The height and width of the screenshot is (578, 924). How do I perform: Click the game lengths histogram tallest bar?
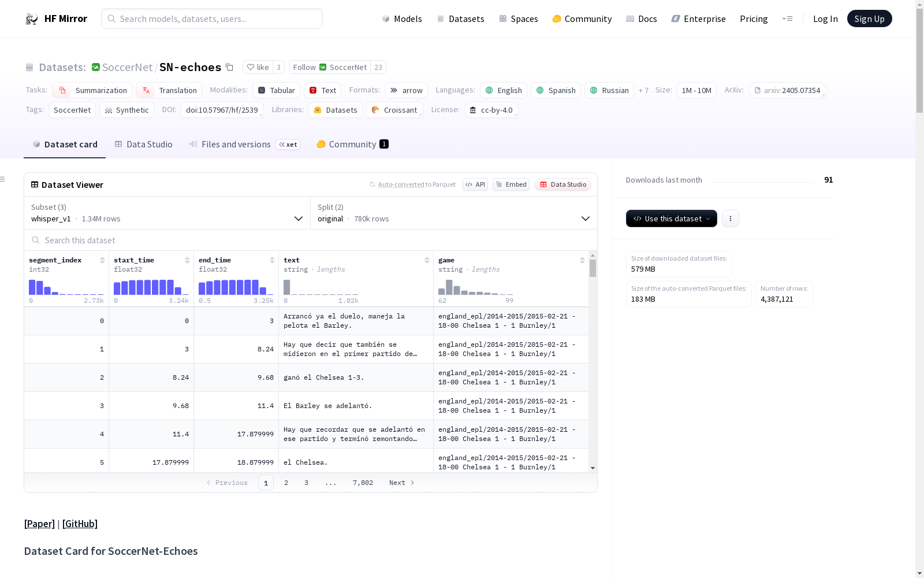click(449, 287)
